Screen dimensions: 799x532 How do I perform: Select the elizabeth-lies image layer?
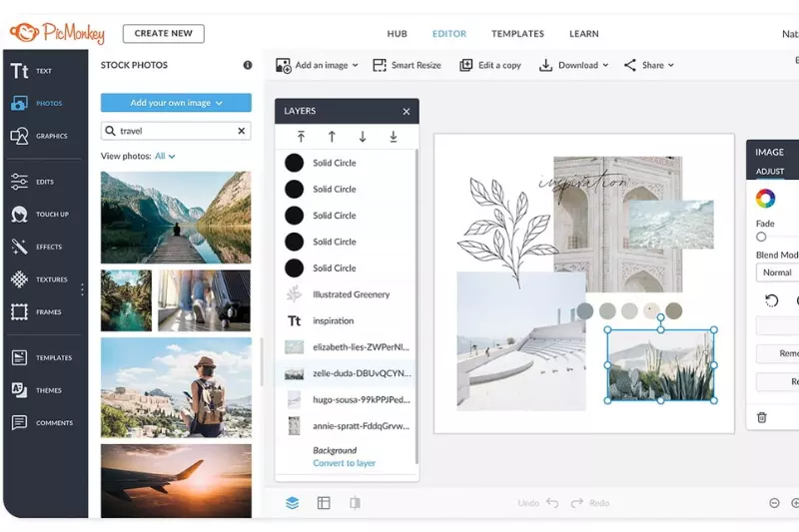tap(346, 347)
